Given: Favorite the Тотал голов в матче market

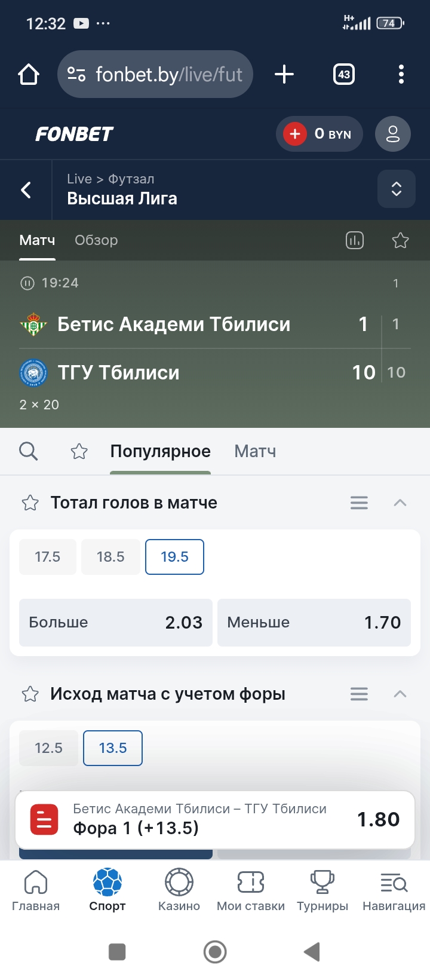Looking at the screenshot, I should 30,503.
